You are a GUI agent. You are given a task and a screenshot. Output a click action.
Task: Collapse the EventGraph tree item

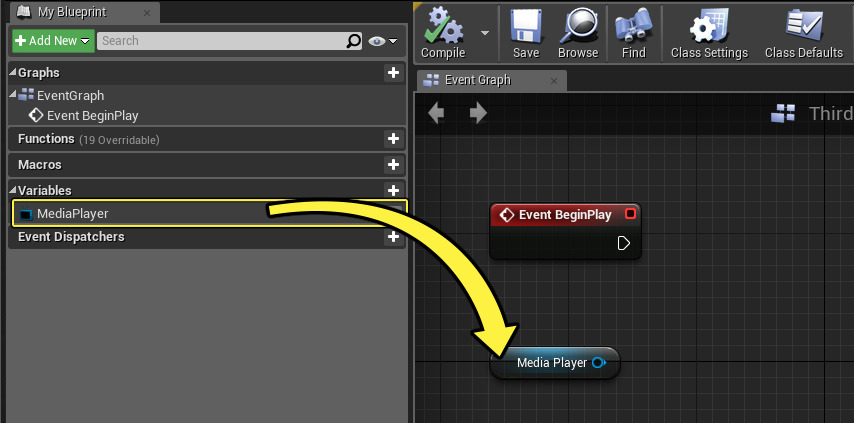coord(13,95)
